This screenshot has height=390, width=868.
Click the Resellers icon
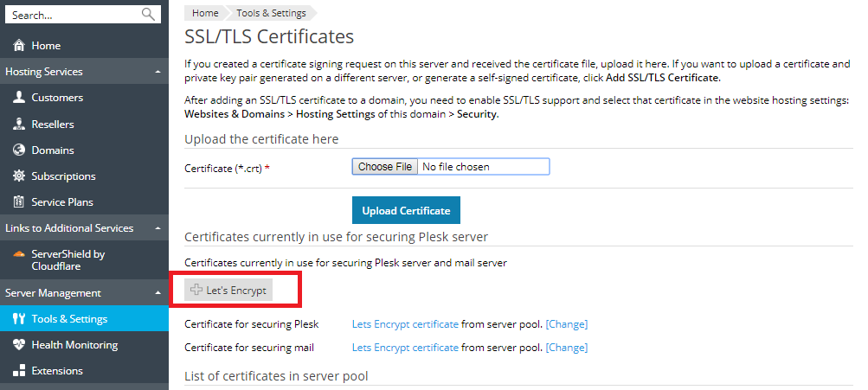point(19,124)
